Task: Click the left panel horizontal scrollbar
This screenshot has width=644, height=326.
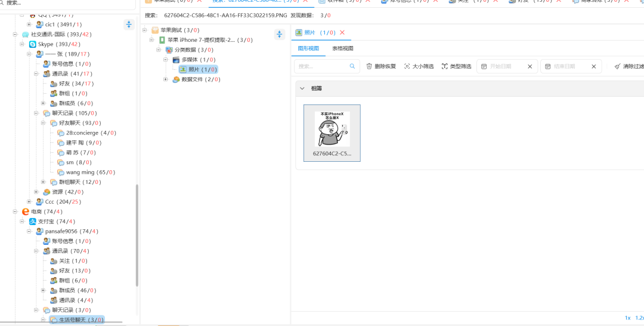Action: [61, 322]
